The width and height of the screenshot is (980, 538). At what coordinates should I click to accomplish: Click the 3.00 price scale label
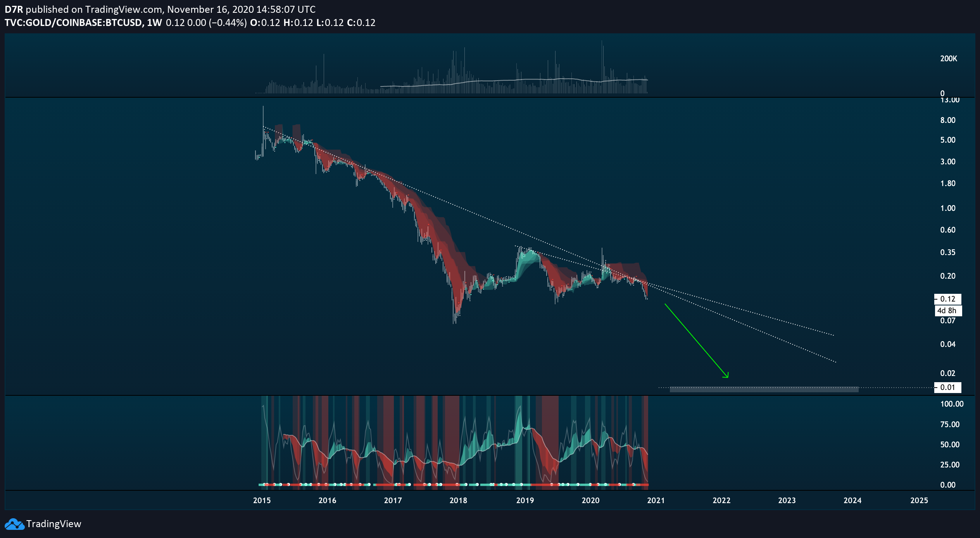948,162
